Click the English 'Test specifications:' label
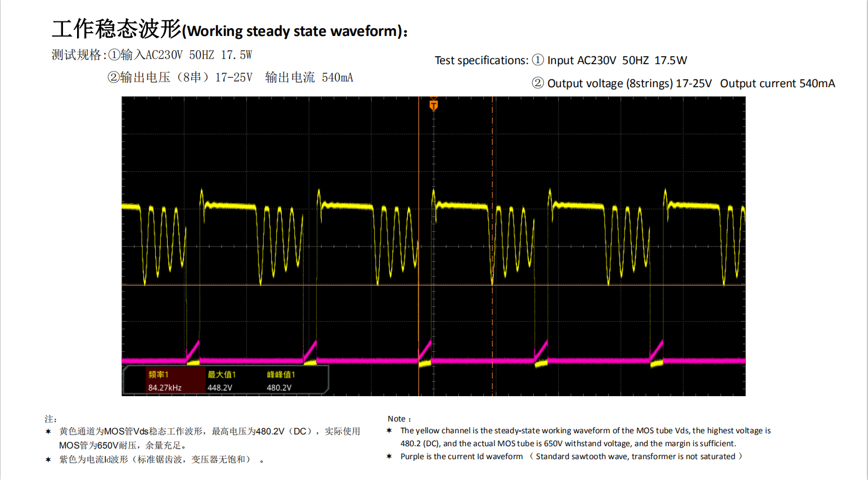Screen dimensions: 868x480 point(481,60)
